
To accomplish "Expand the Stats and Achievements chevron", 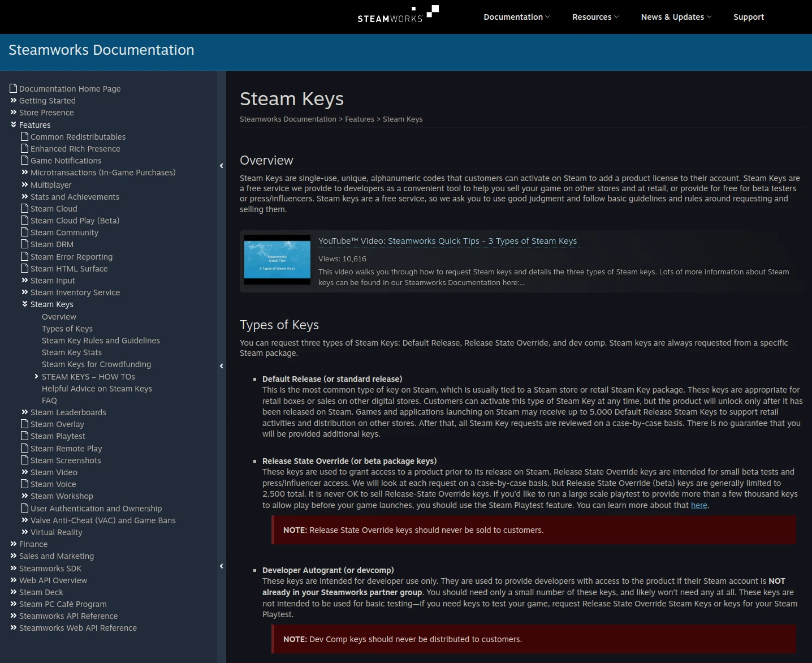I will [25, 196].
